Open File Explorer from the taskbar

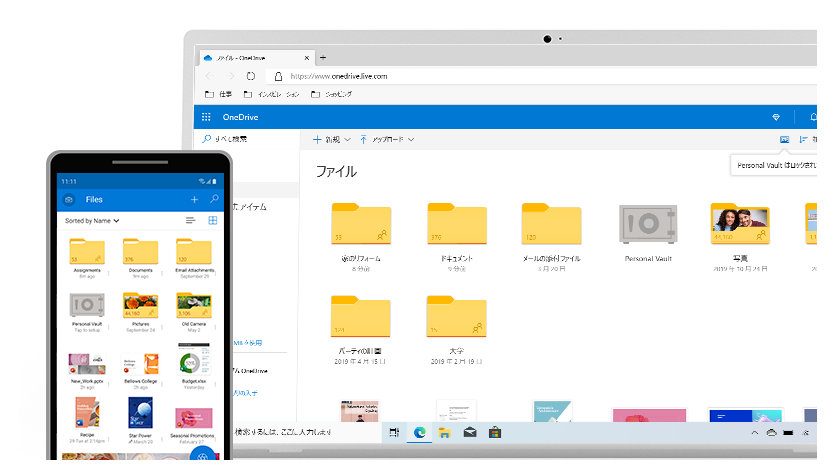tap(444, 433)
